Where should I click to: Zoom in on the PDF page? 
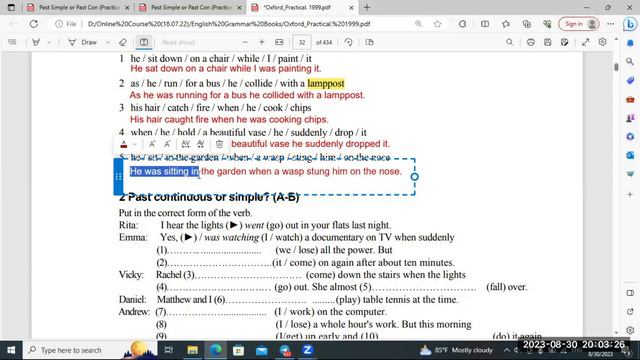pyautogui.click(x=262, y=42)
